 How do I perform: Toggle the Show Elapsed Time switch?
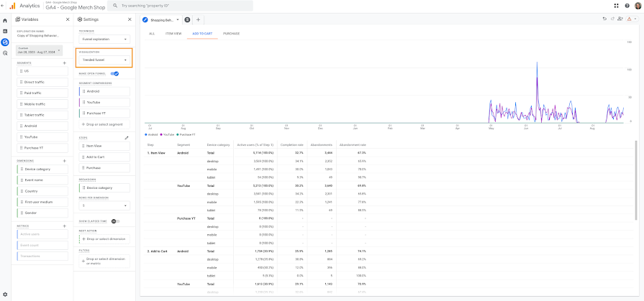(115, 221)
